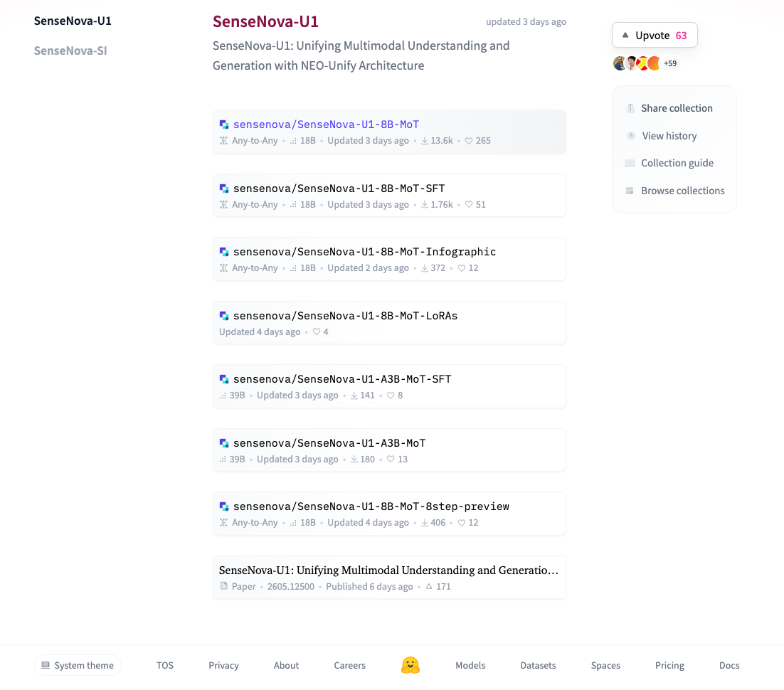Open the Models footer link
Viewport: 784px width, 690px height.
(x=470, y=666)
